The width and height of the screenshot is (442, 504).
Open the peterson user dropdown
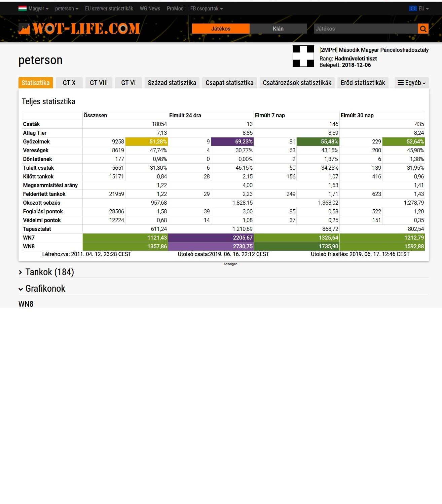(67, 8)
